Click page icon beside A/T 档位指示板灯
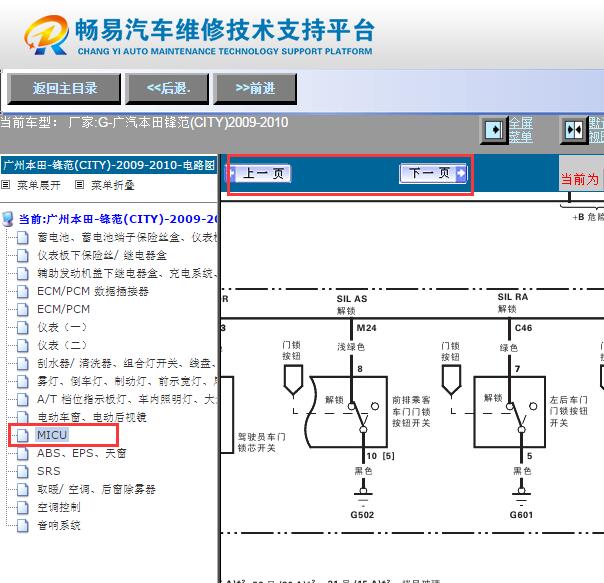The image size is (604, 583). click(23, 400)
